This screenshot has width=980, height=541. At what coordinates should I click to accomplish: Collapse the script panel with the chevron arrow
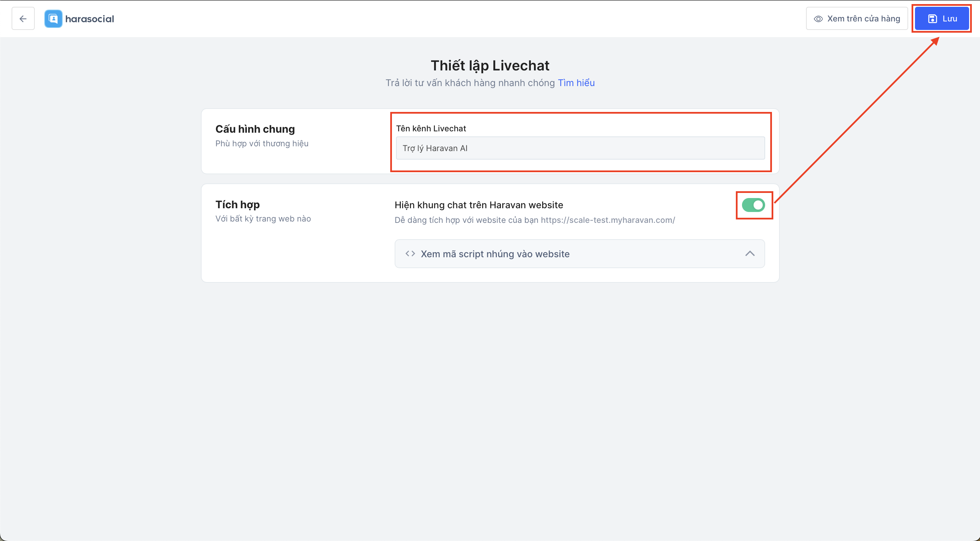point(749,253)
